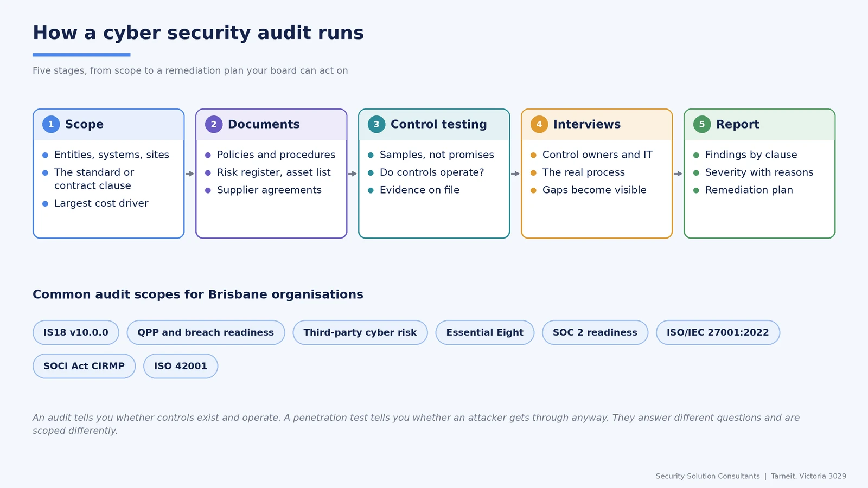Click the teal number 3 Control testing badge

pyautogui.click(x=376, y=124)
